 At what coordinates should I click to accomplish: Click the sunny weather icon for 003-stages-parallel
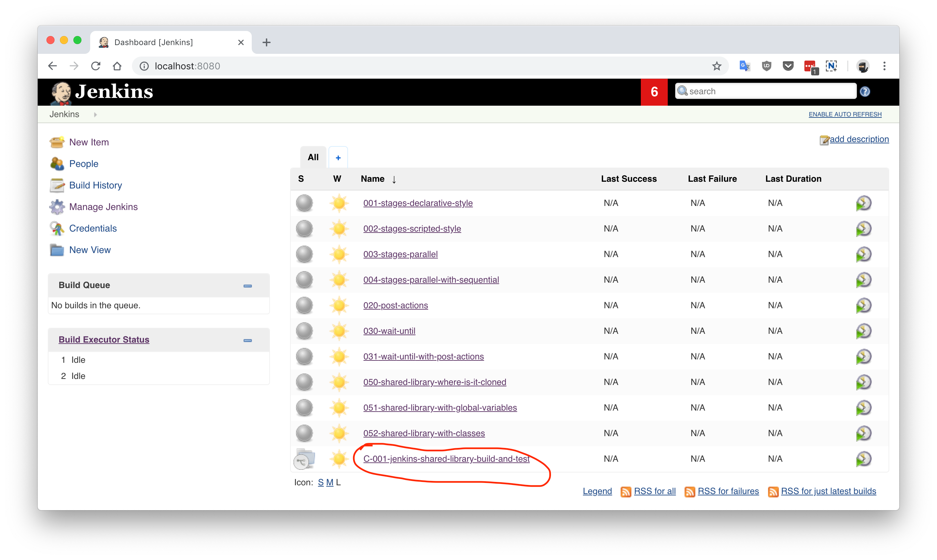(339, 254)
